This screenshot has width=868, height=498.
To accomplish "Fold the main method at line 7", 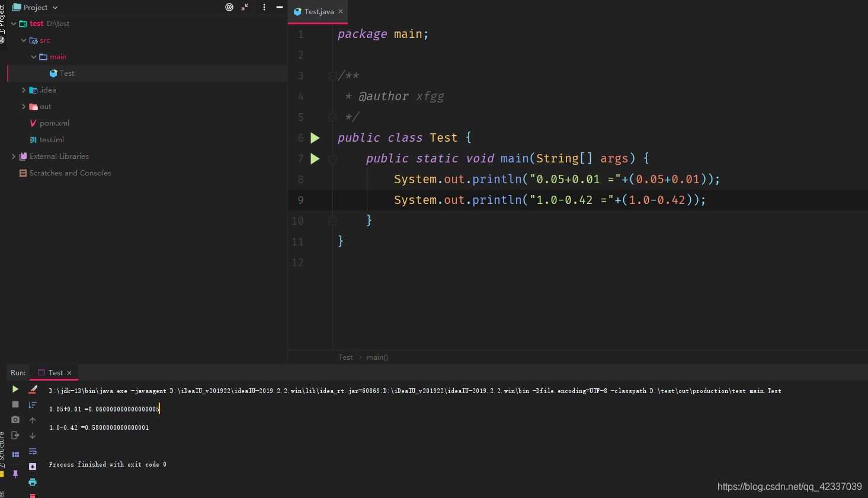I will pyautogui.click(x=332, y=159).
